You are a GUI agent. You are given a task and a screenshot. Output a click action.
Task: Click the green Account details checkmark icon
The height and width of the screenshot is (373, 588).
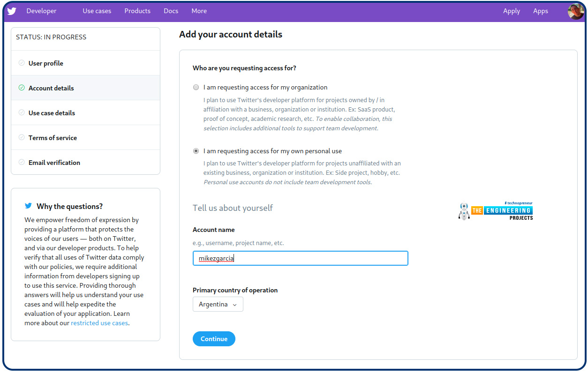(22, 88)
